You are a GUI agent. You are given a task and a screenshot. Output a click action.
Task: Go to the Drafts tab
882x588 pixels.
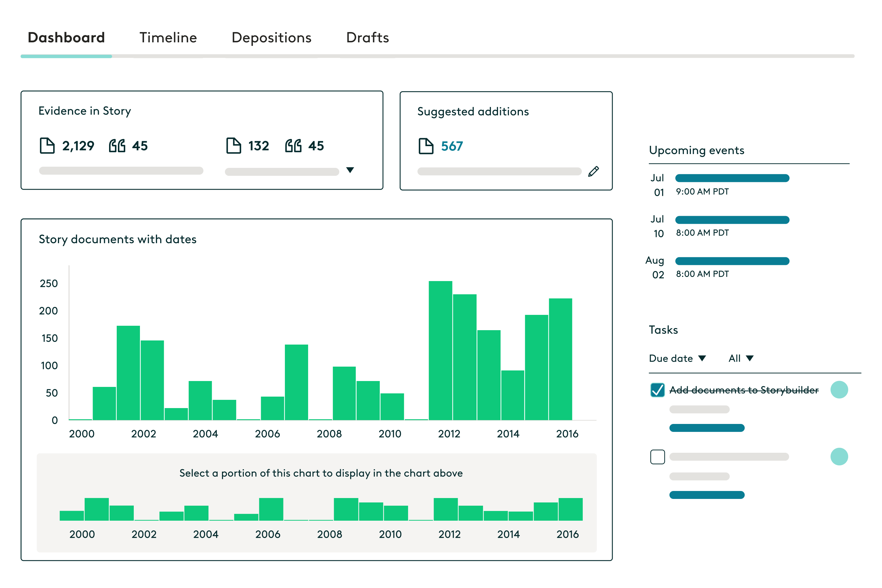coord(367,38)
